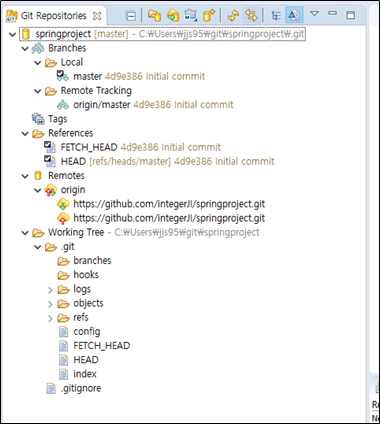Select the logs folder label

coord(82,289)
